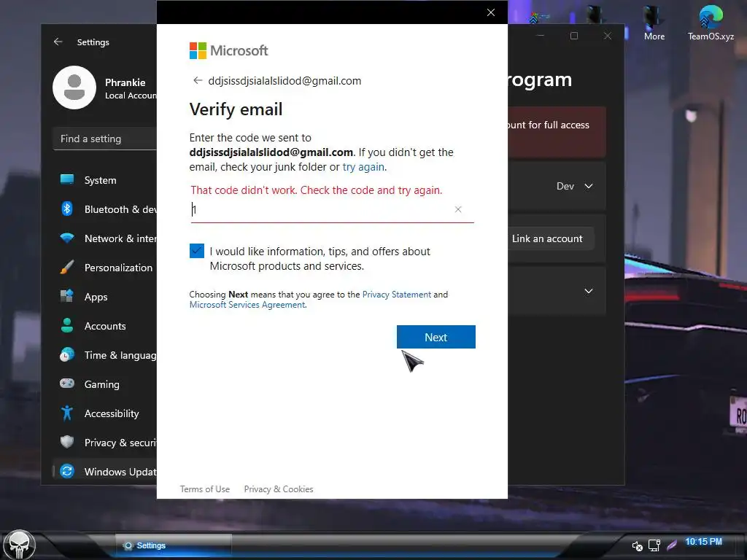Open Accessibility settings category label
The height and width of the screenshot is (560, 747).
tap(112, 413)
